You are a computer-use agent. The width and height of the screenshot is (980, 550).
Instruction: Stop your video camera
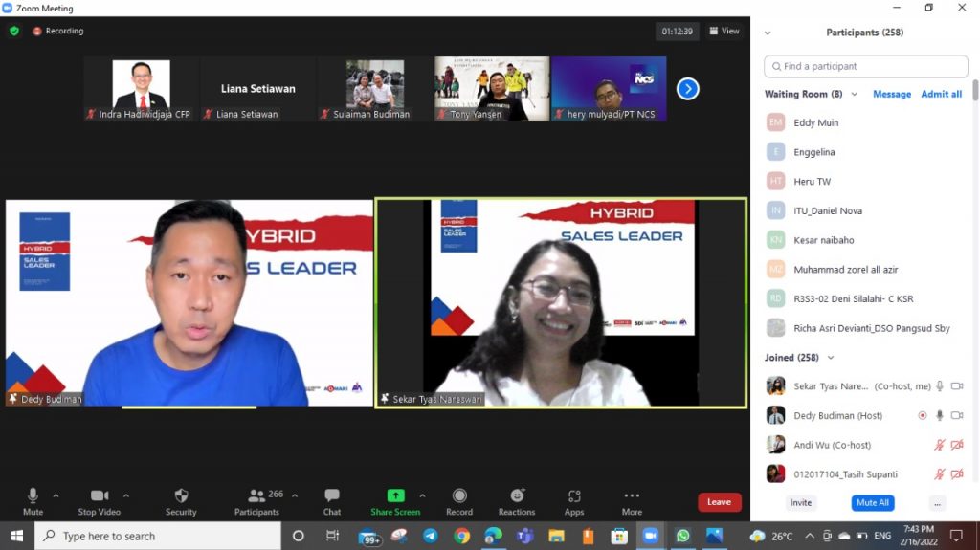[x=99, y=500]
